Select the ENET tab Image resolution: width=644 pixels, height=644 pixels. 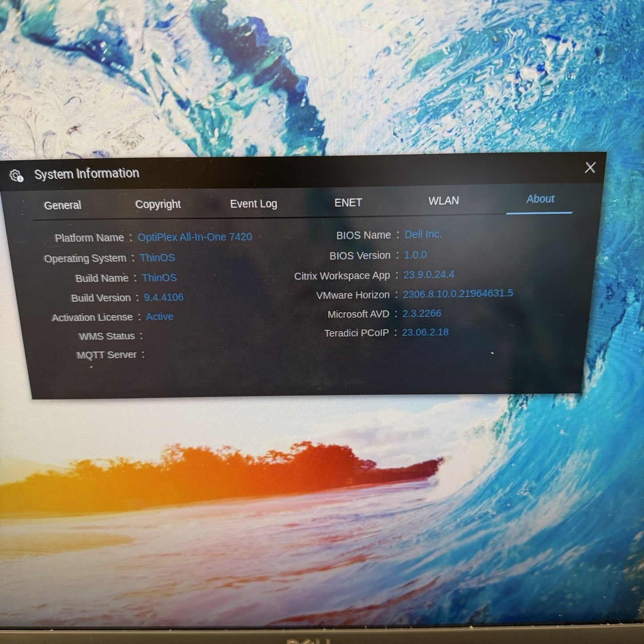click(348, 202)
